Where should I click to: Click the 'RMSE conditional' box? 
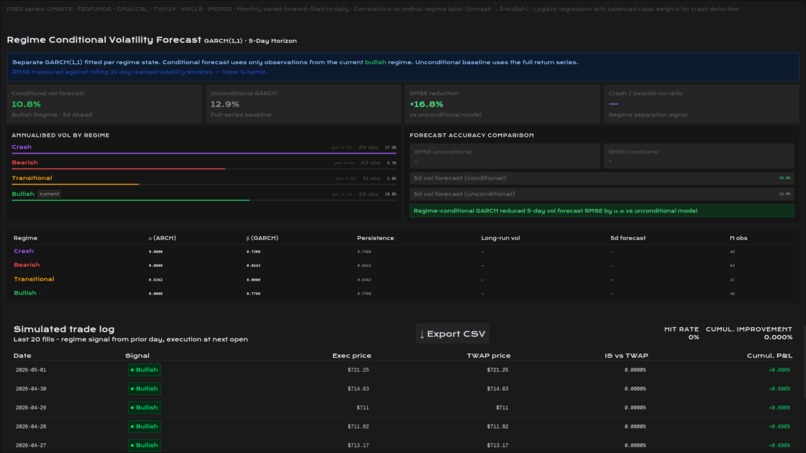coord(699,156)
